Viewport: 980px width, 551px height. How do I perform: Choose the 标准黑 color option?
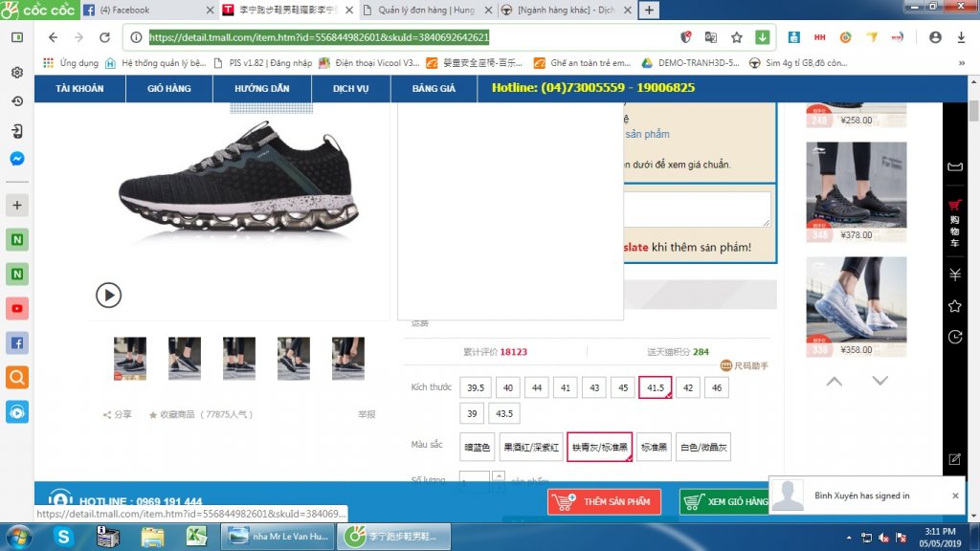(654, 448)
